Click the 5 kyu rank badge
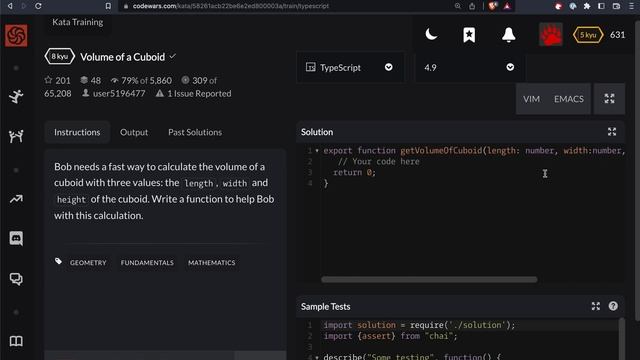640x360 pixels. (588, 35)
